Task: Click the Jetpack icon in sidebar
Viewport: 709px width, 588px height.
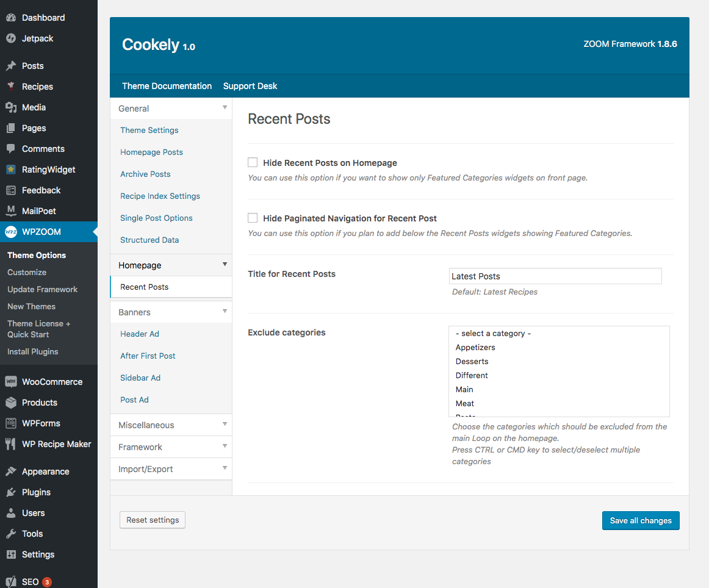Action: click(11, 38)
